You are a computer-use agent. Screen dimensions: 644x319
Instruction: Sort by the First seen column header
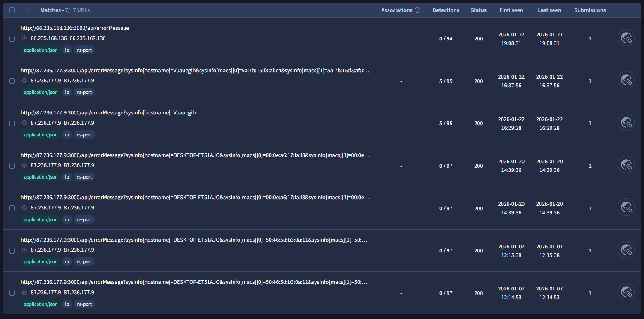tap(511, 10)
